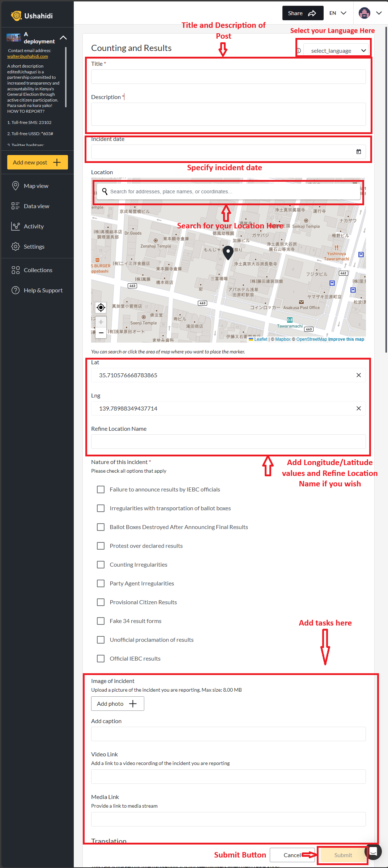The width and height of the screenshot is (388, 868).
Task: Focus the Refine Location Name field
Action: click(228, 442)
